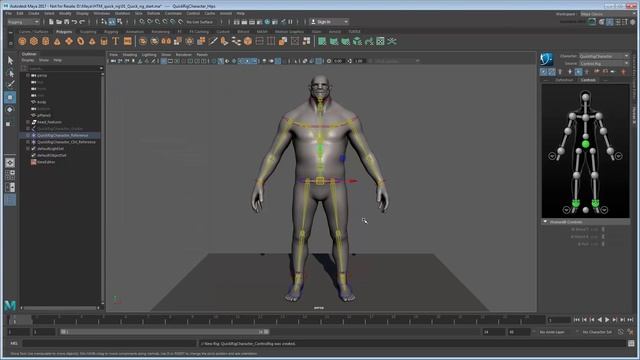The height and width of the screenshot is (360, 640).
Task: Click the playback range slider bar
Action: pyautogui.click(x=164, y=332)
